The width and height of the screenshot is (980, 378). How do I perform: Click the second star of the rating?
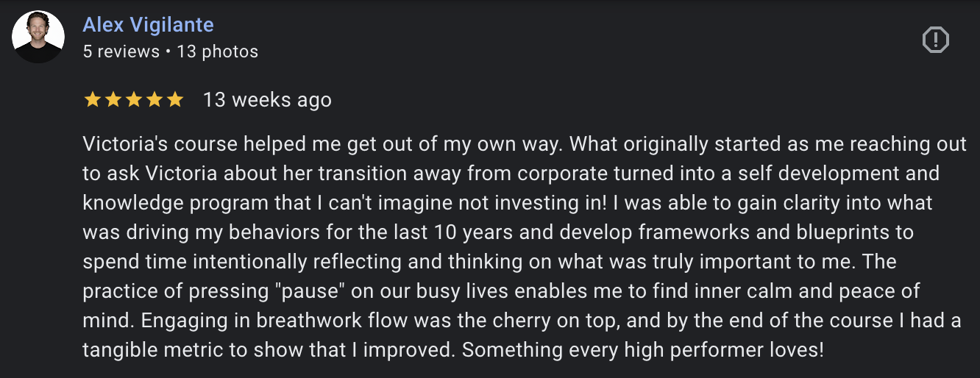pyautogui.click(x=113, y=99)
